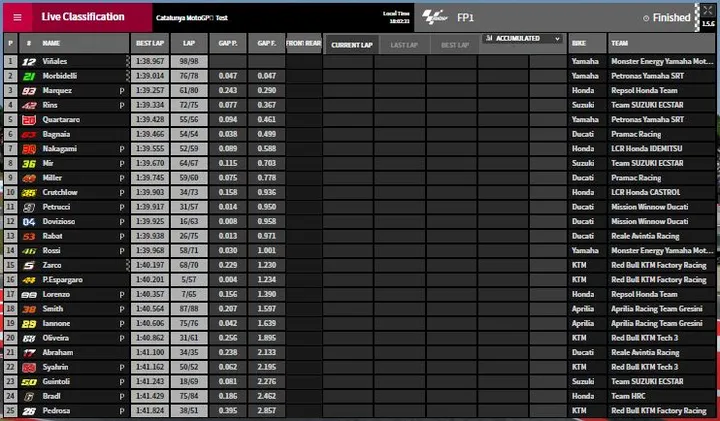This screenshot has height=421, width=720.
Task: Toggle fullscreen expand icon
Action: pyautogui.click(x=708, y=11)
